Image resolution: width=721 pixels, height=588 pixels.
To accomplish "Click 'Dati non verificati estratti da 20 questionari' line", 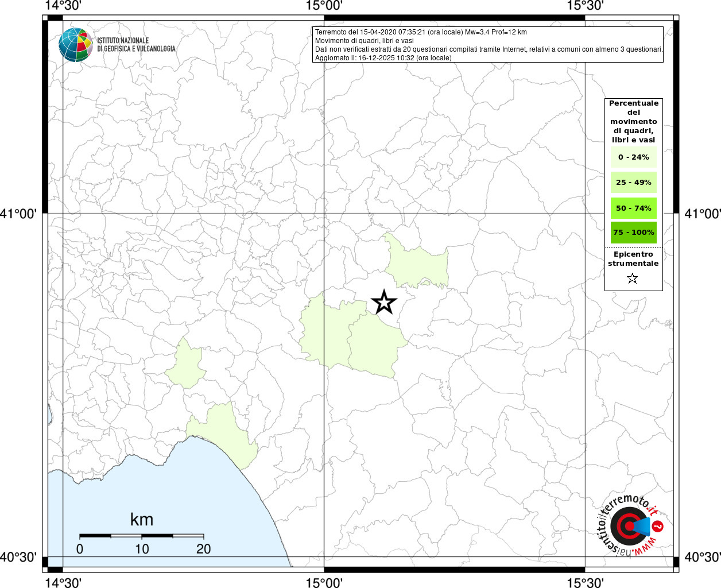I will point(489,49).
